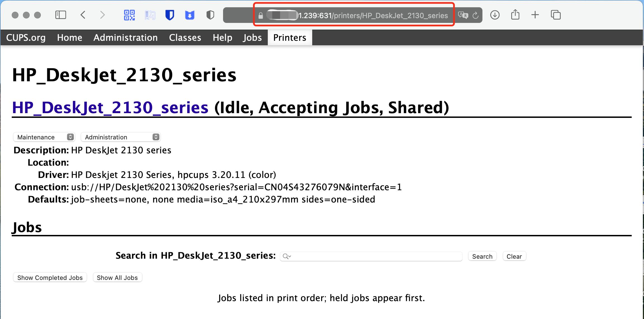Click the QR code extension icon
This screenshot has height=319, width=644.
pyautogui.click(x=129, y=15)
